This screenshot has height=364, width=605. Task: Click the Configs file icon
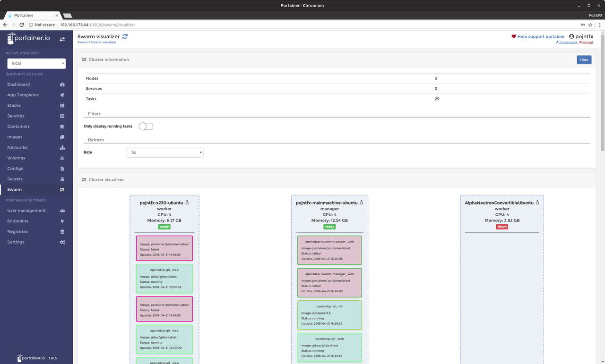coord(62,169)
